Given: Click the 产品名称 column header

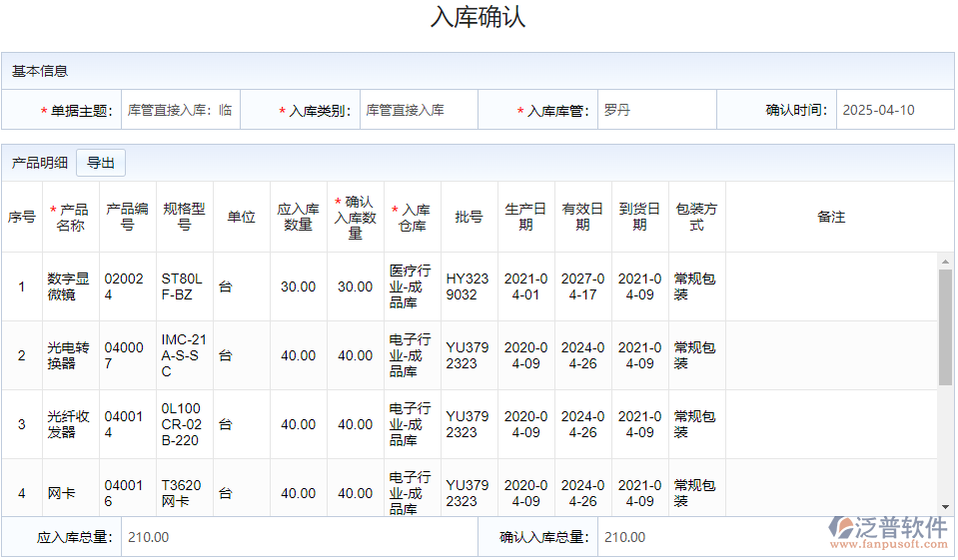Looking at the screenshot, I should point(70,218).
